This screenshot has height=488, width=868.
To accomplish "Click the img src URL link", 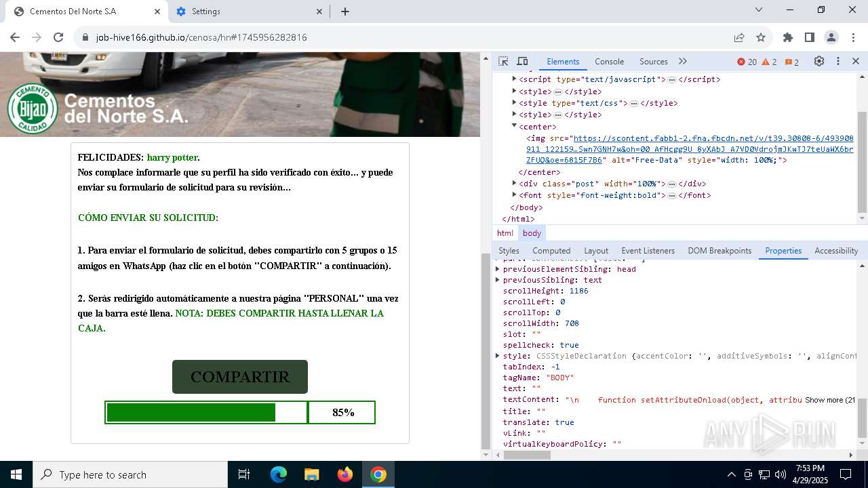I will click(690, 149).
